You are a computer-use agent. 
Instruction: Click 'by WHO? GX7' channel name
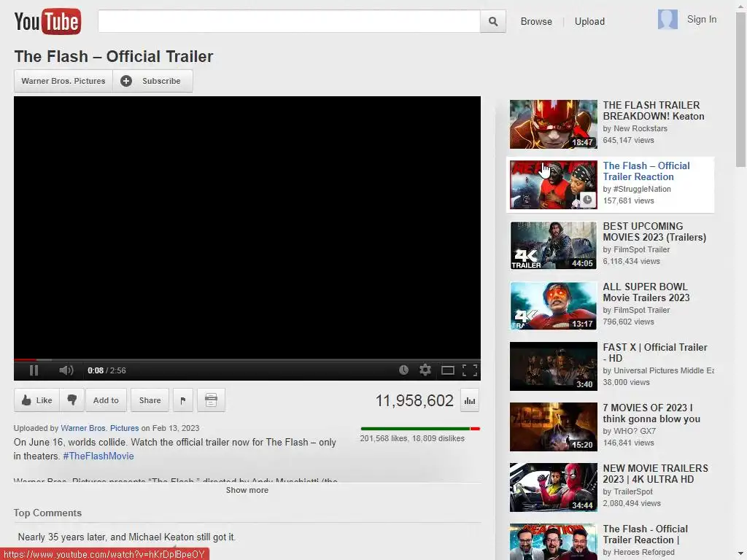pos(630,431)
